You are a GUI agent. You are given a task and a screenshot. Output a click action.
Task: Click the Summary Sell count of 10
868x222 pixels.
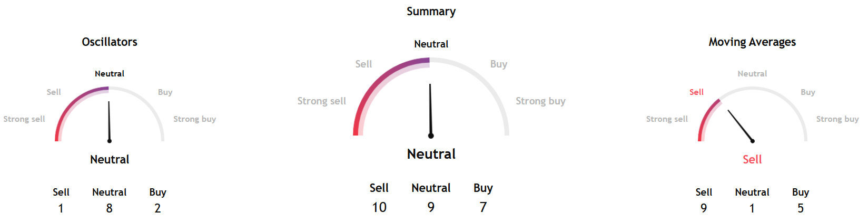tap(379, 207)
